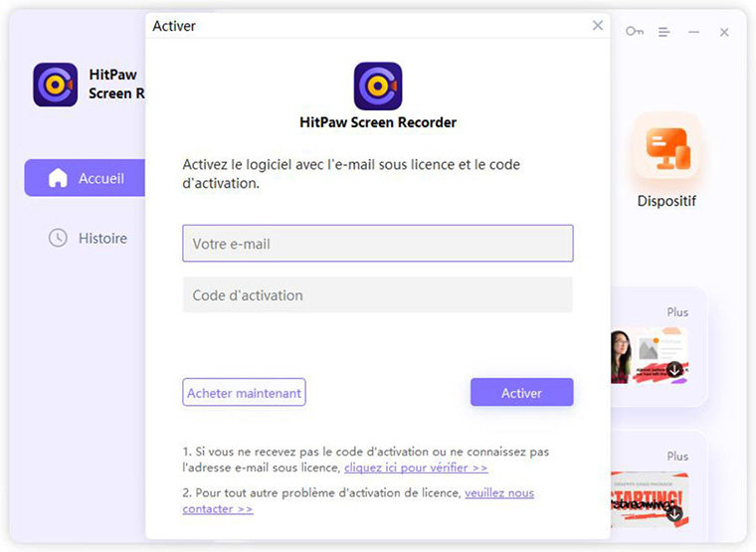The image size is (756, 552).
Task: Click the 'Activer' dialog title text
Action: (174, 26)
